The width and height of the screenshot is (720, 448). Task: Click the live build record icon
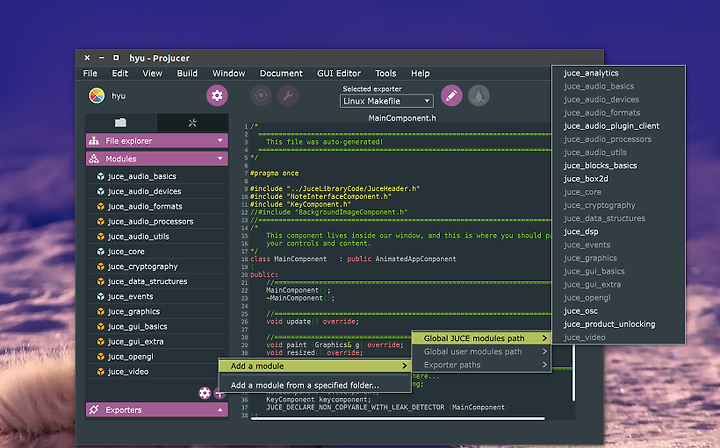pyautogui.click(x=261, y=95)
